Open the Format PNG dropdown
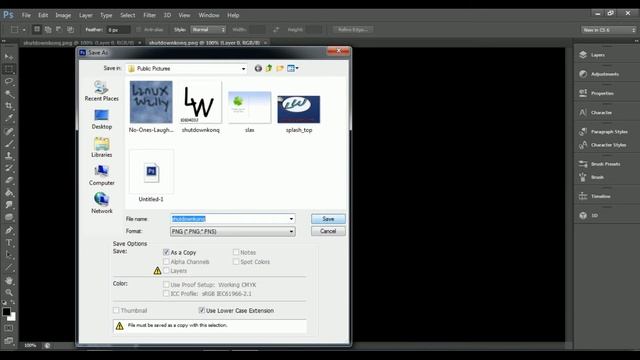The height and width of the screenshot is (360, 640). point(233,231)
